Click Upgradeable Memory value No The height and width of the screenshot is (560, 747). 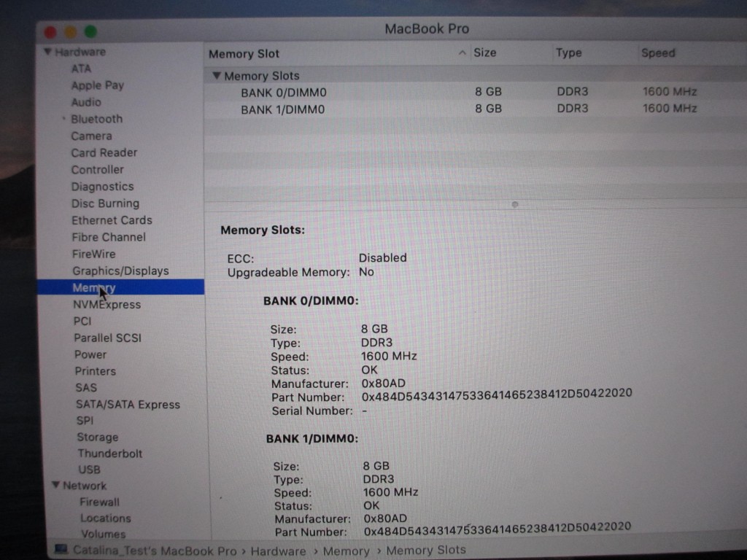tap(366, 272)
